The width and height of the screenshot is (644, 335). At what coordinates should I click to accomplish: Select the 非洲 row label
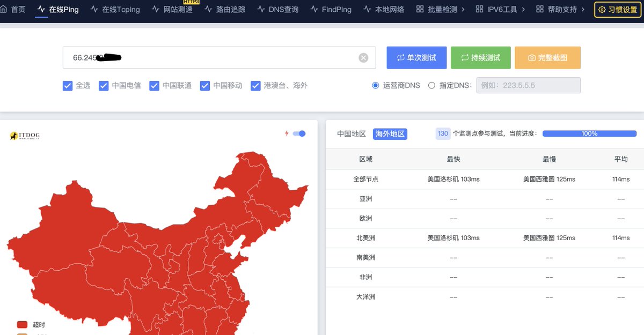tap(365, 277)
